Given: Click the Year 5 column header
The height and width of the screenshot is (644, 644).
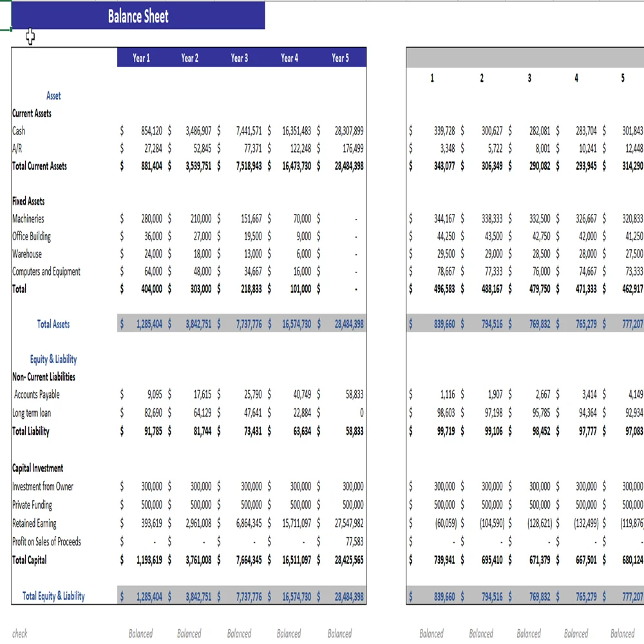Looking at the screenshot, I should pos(340,58).
